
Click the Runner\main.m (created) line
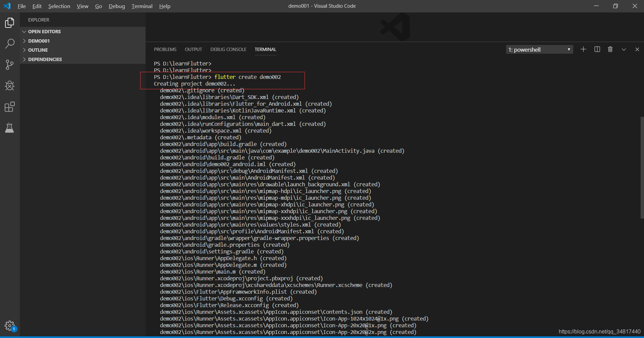[x=213, y=272]
